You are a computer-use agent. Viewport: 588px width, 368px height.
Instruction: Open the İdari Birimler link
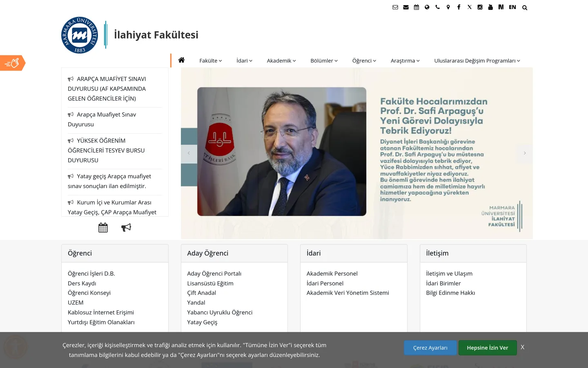coord(443,283)
